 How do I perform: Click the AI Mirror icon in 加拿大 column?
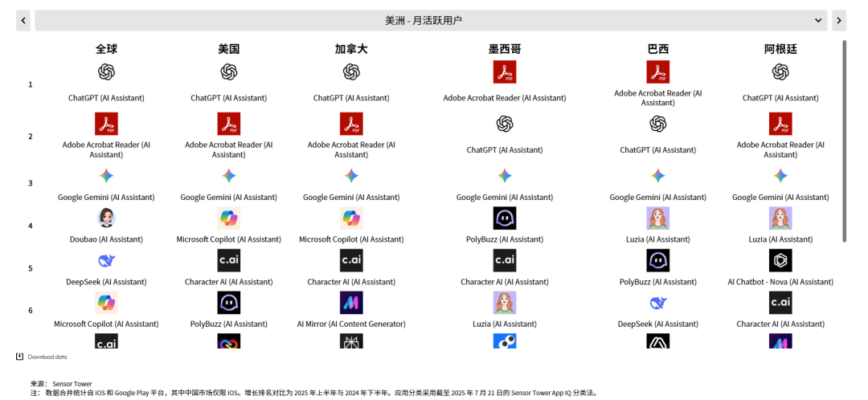351,303
